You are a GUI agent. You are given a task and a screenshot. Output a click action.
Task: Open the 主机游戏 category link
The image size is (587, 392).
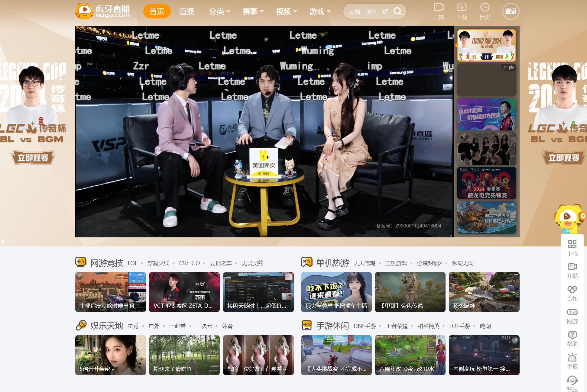point(396,263)
